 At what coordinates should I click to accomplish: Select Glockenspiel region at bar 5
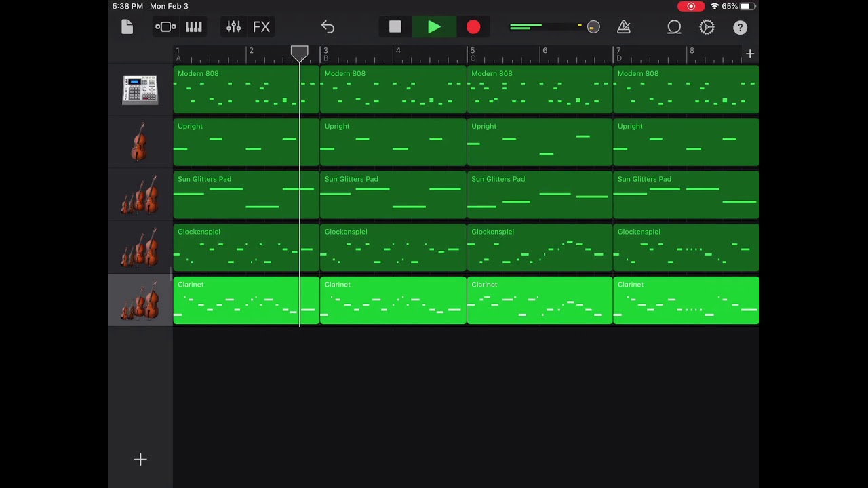tap(540, 248)
